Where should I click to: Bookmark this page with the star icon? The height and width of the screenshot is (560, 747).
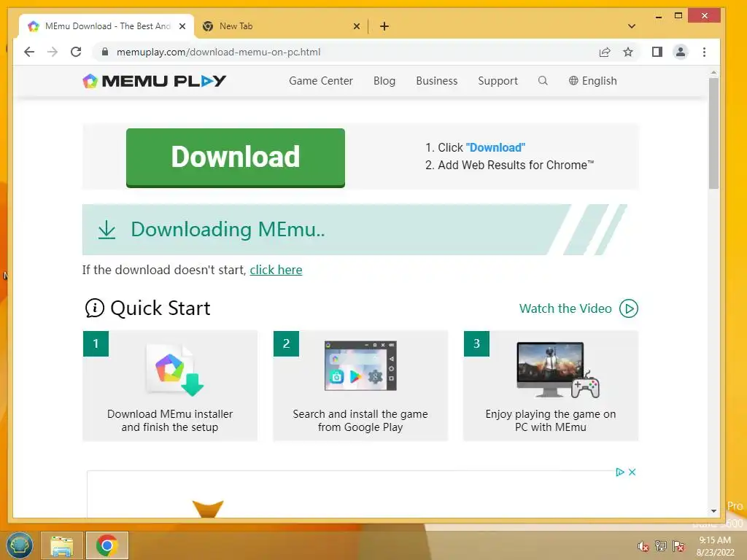[x=628, y=52]
